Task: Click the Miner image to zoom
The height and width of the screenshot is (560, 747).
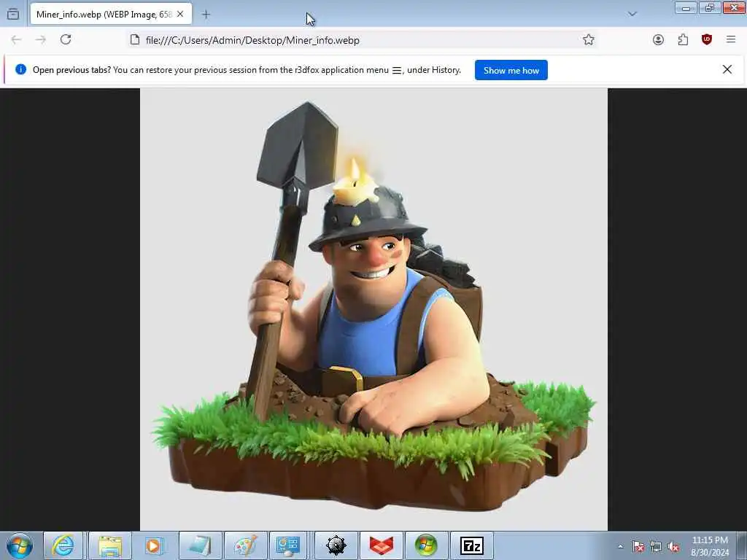Action: point(373,309)
